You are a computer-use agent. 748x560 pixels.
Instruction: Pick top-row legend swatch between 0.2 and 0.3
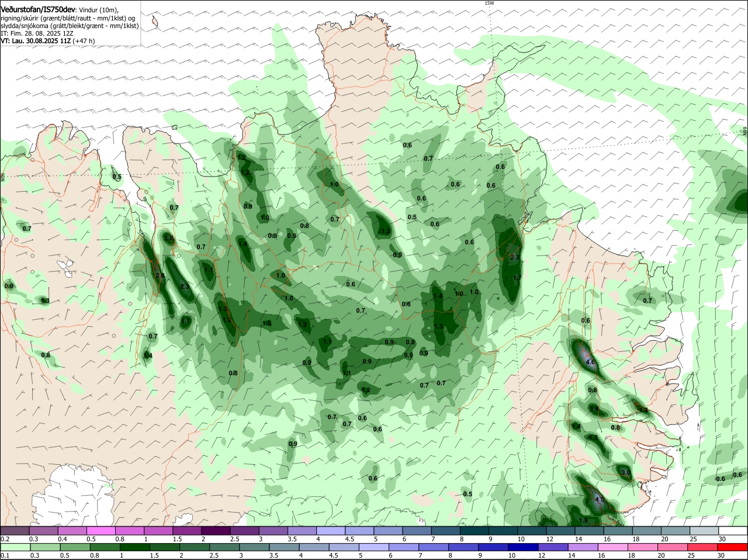coord(15,531)
